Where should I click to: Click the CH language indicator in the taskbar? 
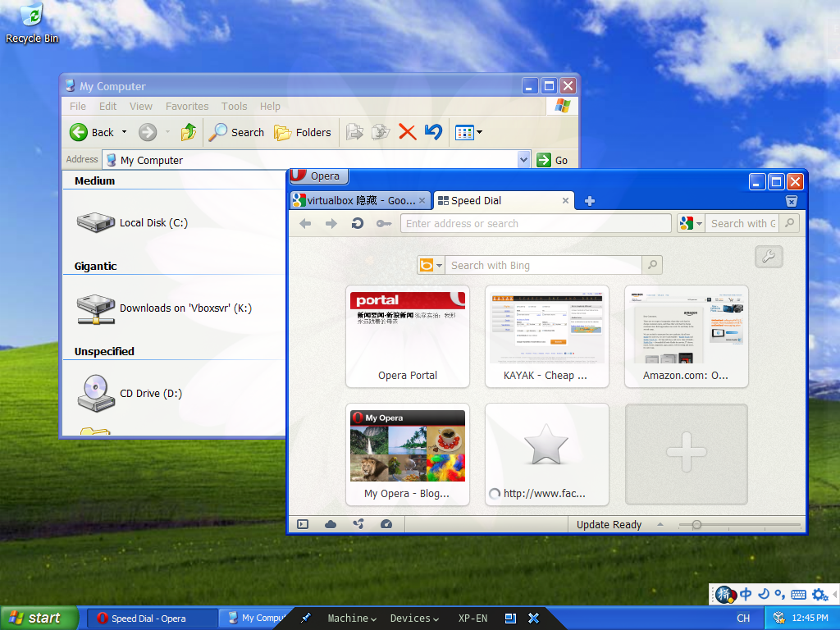tap(743, 619)
